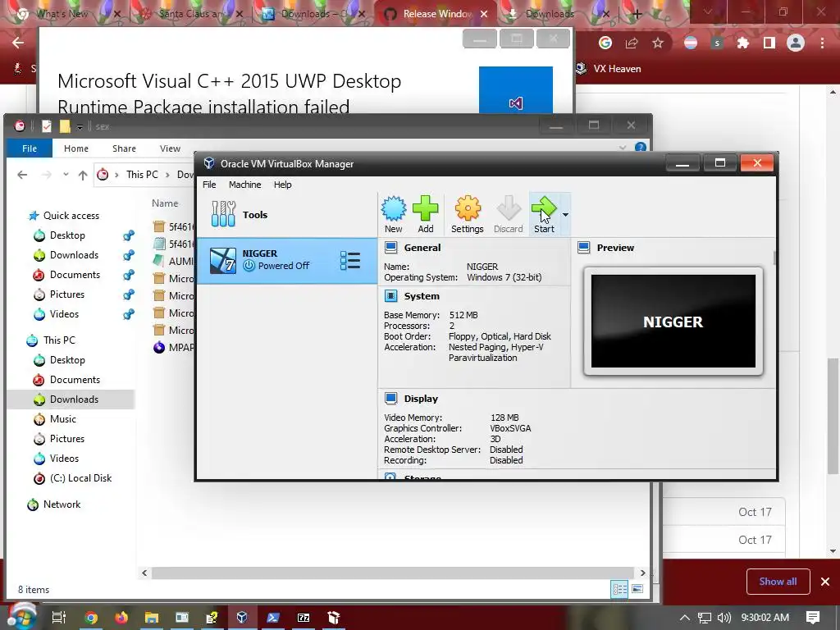This screenshot has width=840, height=630.
Task: Open the VirtualBox Machine menu
Action: pos(244,185)
